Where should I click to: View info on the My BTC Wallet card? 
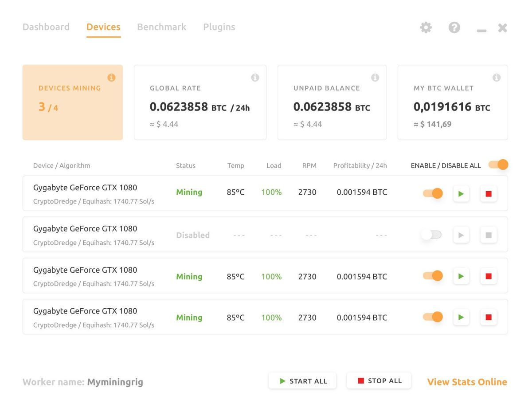(x=497, y=77)
